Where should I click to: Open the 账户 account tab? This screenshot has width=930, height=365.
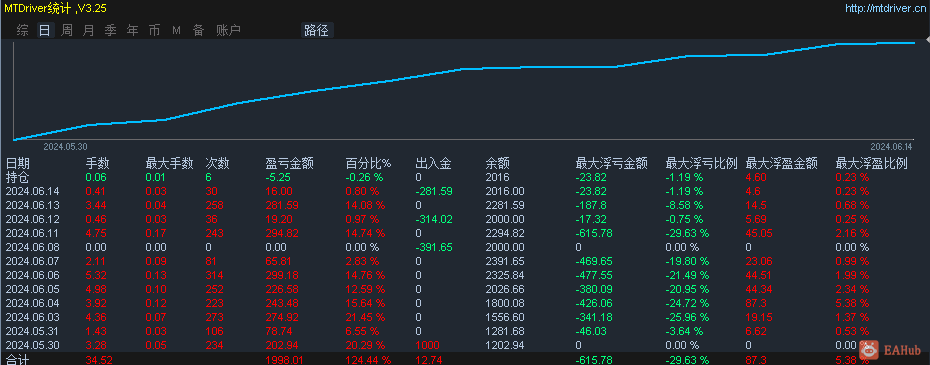pos(228,30)
